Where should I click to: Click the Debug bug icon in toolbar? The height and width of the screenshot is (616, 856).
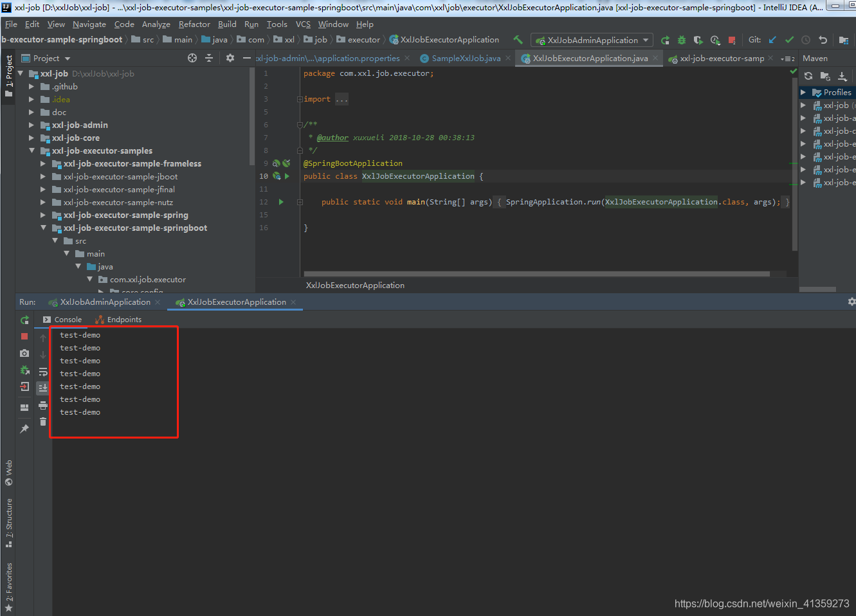682,40
